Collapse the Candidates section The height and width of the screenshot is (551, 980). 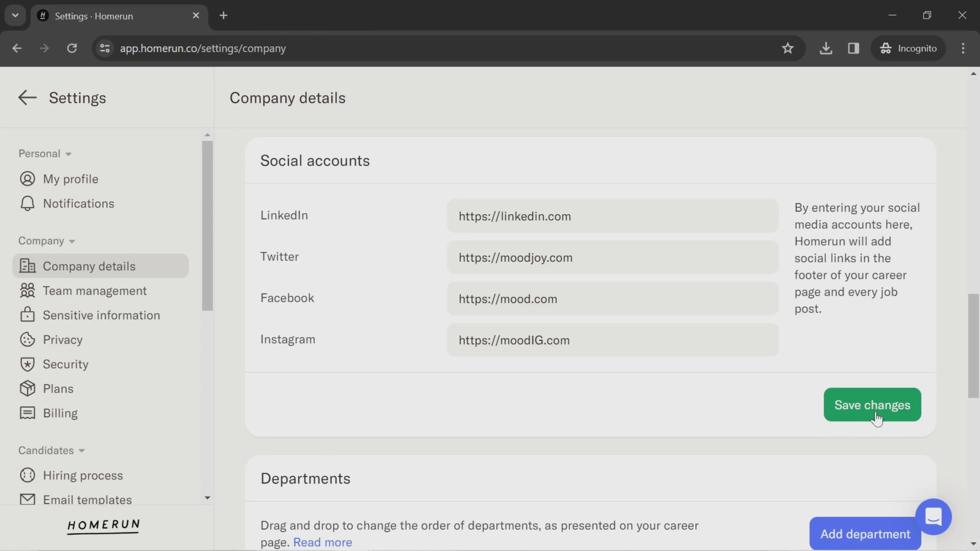pyautogui.click(x=51, y=450)
